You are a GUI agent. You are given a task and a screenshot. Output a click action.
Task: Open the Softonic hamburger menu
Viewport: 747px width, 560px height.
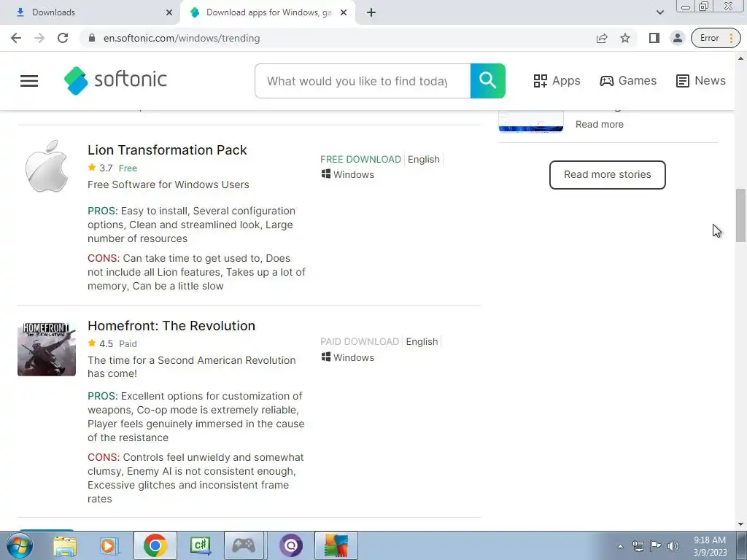click(29, 81)
